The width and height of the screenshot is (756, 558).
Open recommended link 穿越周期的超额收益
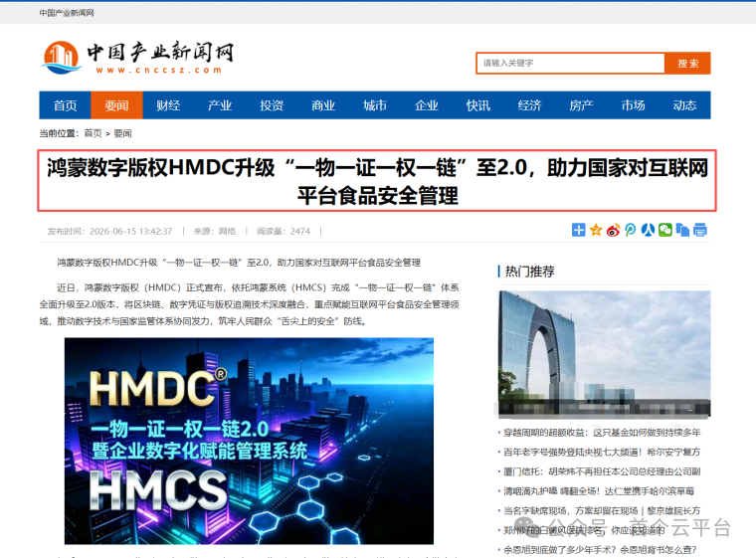click(602, 433)
